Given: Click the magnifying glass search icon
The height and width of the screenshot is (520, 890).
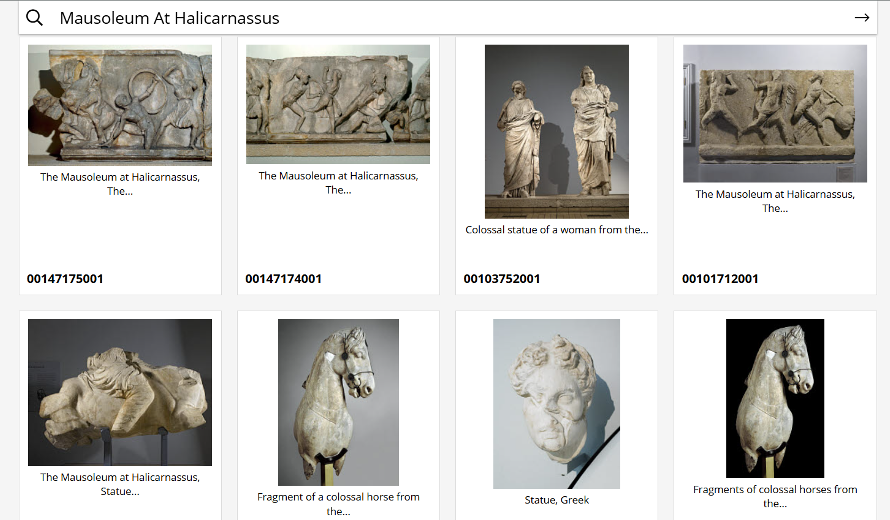Looking at the screenshot, I should 34,18.
